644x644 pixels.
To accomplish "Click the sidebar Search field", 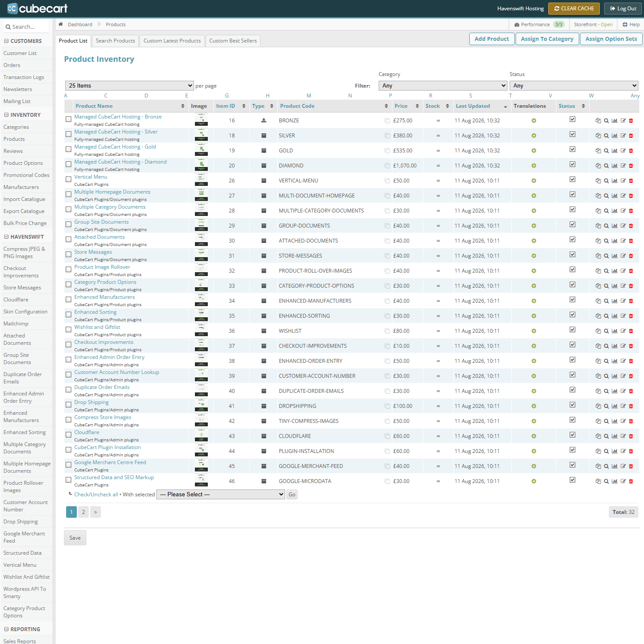I will pos(27,27).
